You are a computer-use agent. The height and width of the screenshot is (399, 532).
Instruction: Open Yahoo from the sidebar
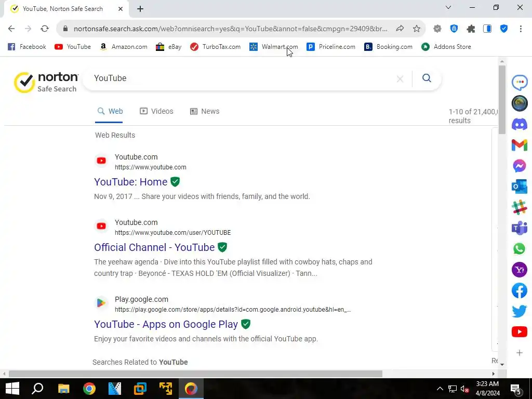520,270
